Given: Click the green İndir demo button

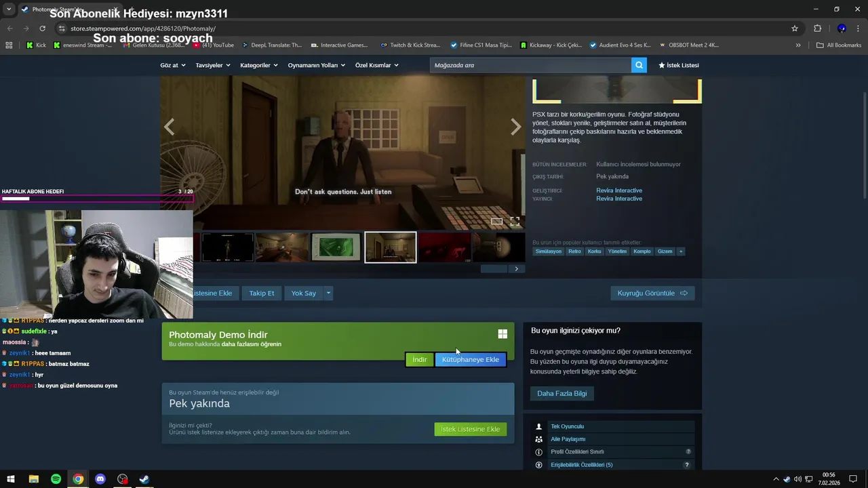Looking at the screenshot, I should [420, 360].
